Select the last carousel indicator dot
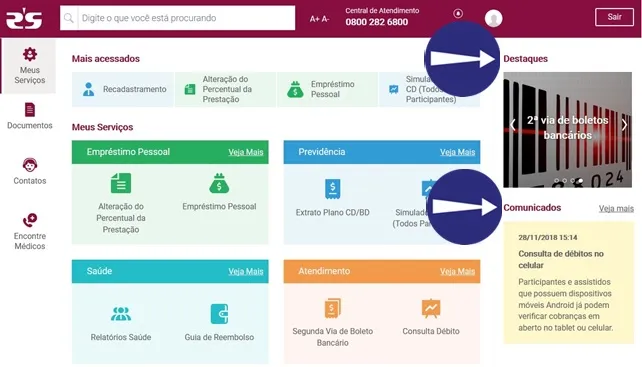The image size is (642, 367). [580, 181]
